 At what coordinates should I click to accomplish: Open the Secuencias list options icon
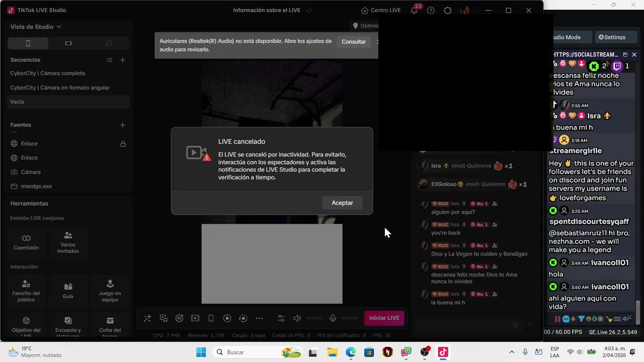tap(109, 60)
